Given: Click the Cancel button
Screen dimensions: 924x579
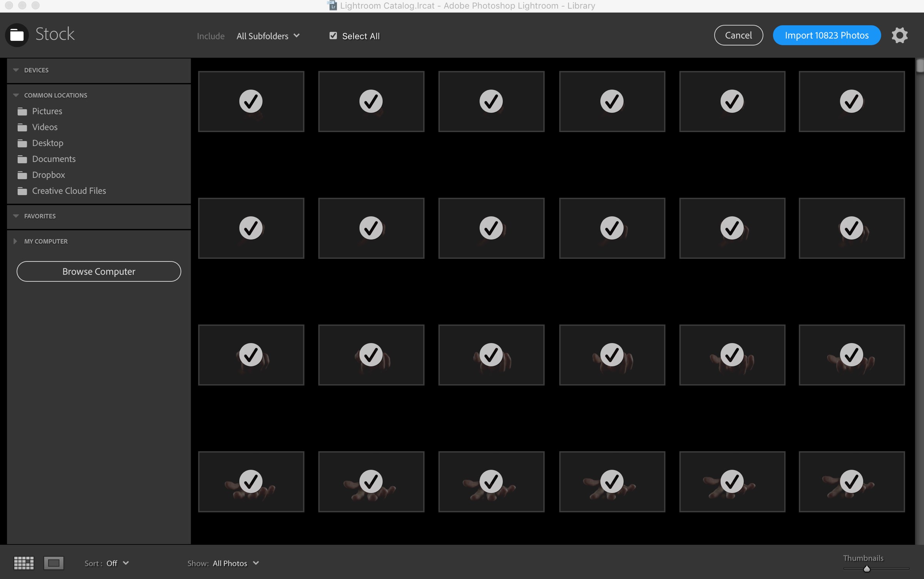Looking at the screenshot, I should (738, 35).
